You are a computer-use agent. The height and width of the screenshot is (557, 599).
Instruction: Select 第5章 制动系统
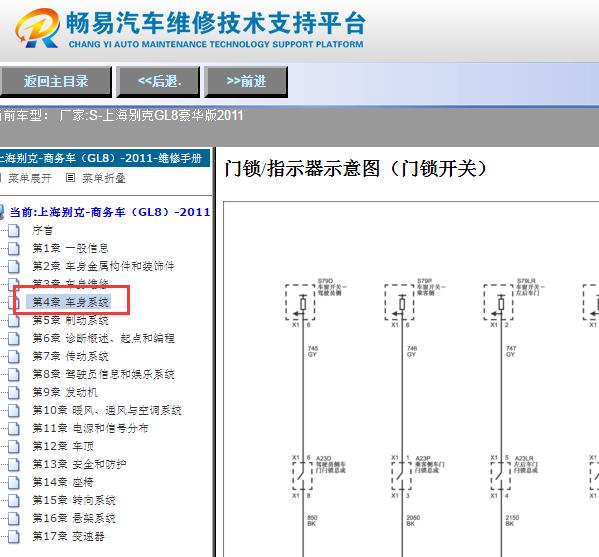pyautogui.click(x=70, y=320)
